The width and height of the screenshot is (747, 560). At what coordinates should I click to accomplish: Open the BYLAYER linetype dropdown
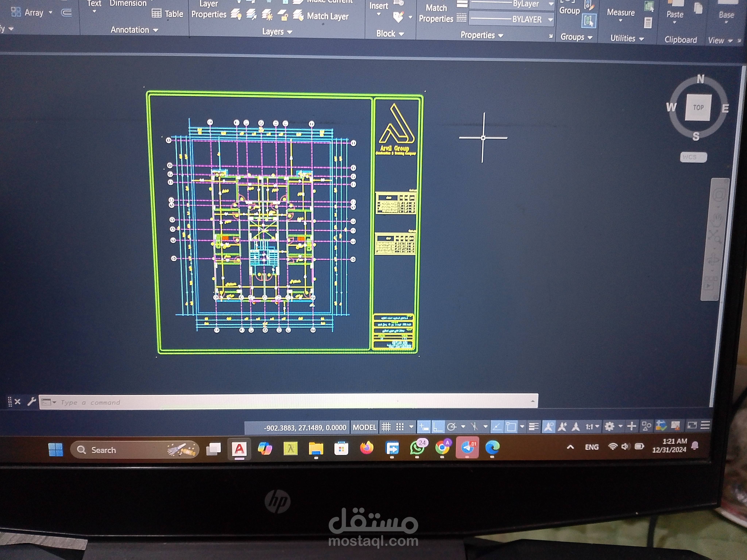coord(550,20)
